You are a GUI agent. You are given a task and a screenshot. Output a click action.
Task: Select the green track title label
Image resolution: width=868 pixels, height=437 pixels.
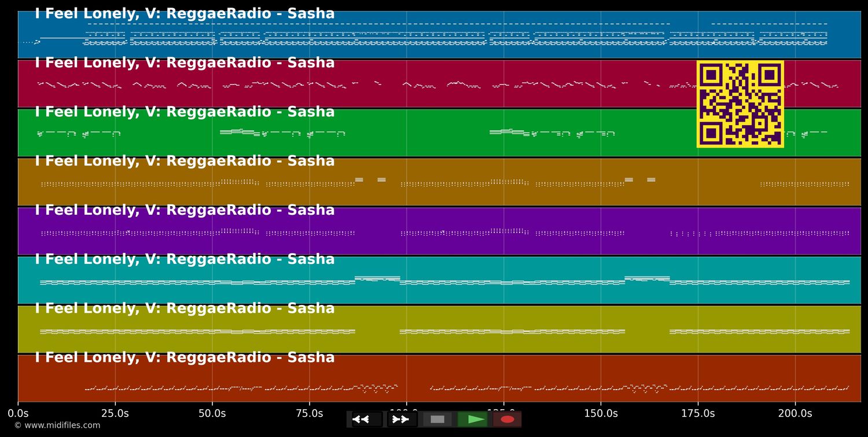click(x=185, y=112)
